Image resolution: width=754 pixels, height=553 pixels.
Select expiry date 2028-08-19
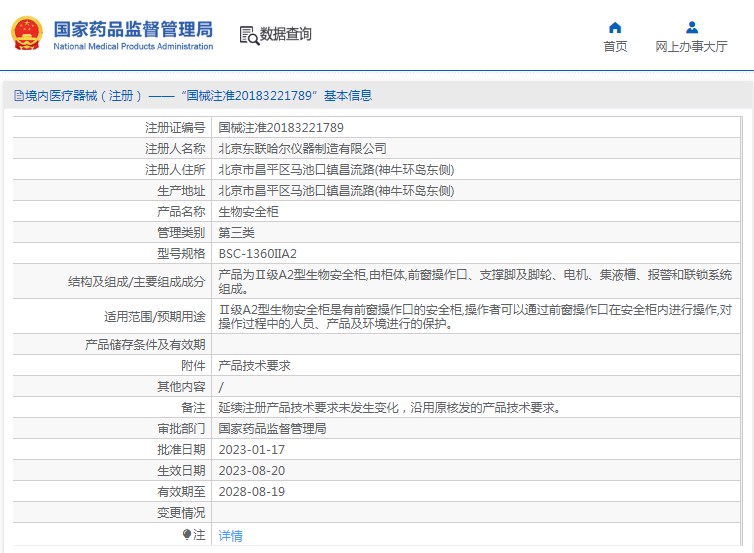(x=251, y=491)
